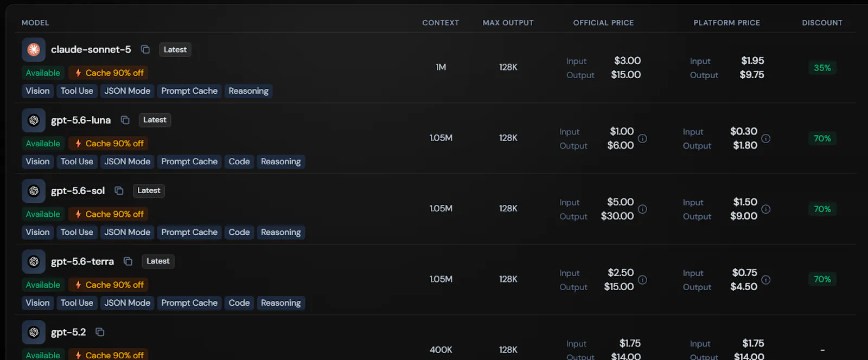Click the $30.00 official output price
Image resolution: width=868 pixels, height=360 pixels.
[x=617, y=216]
